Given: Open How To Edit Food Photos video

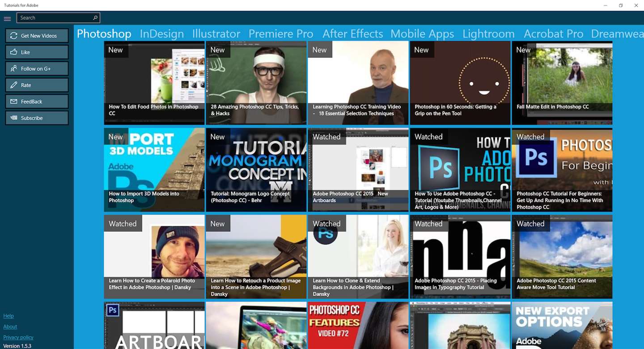Looking at the screenshot, I should pos(154,83).
